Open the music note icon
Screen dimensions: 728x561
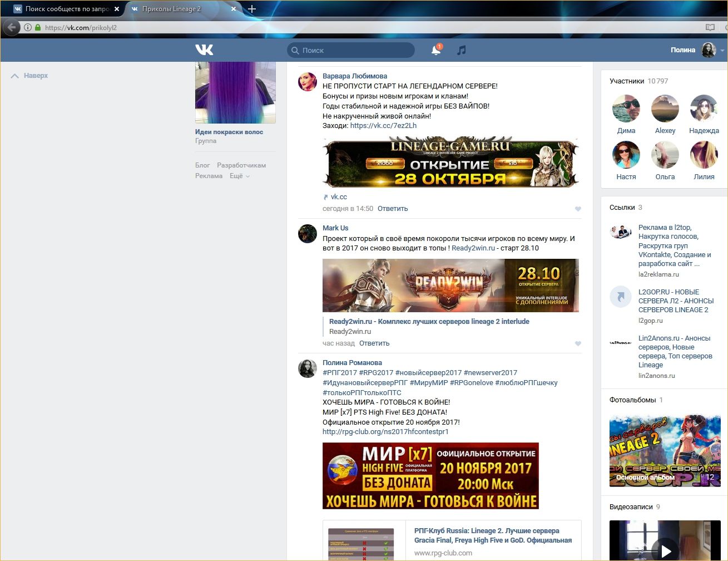(x=461, y=50)
